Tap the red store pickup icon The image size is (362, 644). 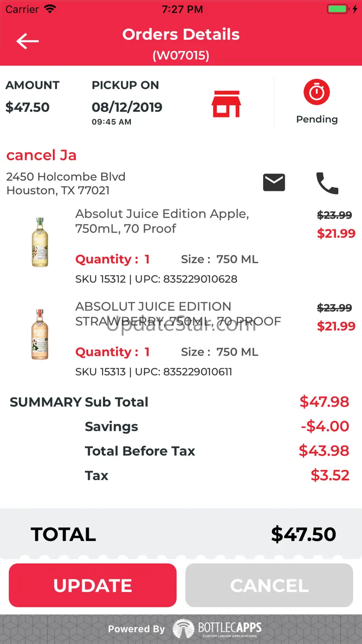tap(226, 104)
